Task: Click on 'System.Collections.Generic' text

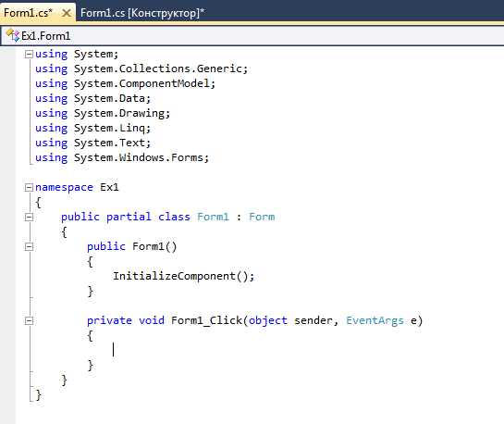Action: [157, 69]
